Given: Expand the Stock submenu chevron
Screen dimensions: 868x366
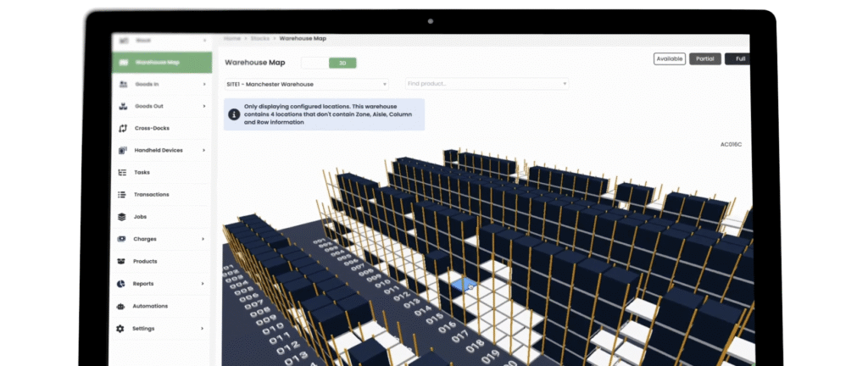Looking at the screenshot, I should 205,41.
